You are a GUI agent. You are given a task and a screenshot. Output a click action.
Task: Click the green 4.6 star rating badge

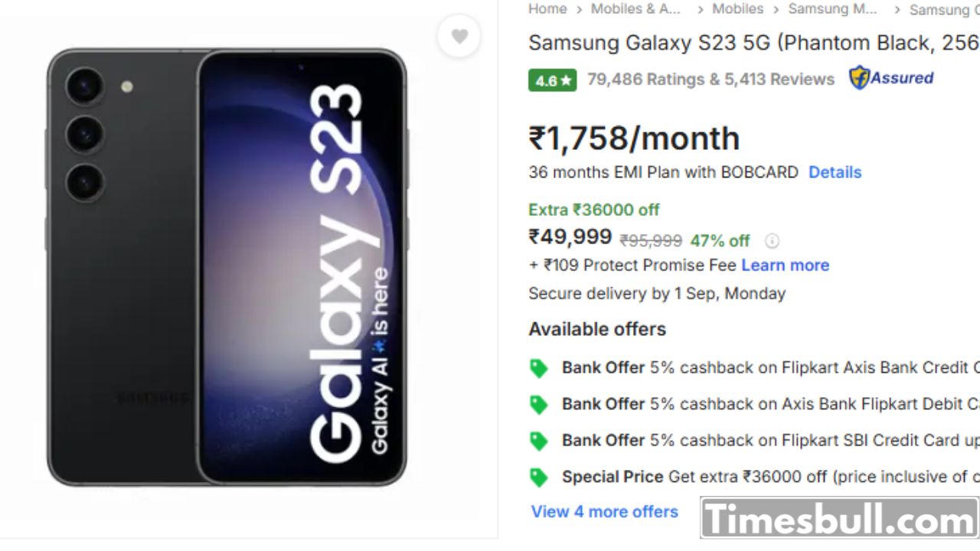tap(552, 80)
